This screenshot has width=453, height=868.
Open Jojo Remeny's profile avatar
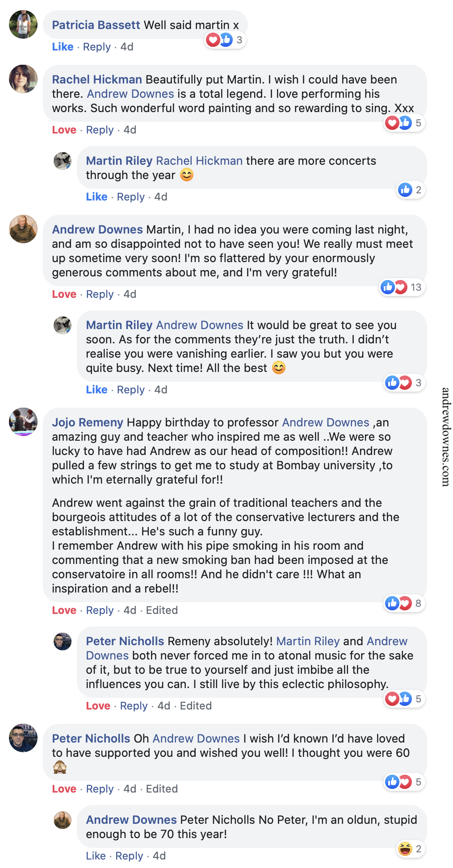[x=23, y=421]
